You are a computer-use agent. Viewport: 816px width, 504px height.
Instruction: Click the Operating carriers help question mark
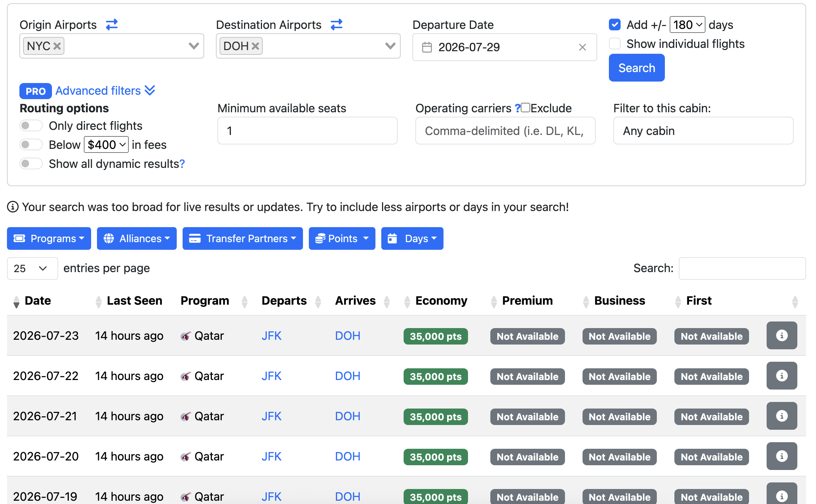point(517,108)
